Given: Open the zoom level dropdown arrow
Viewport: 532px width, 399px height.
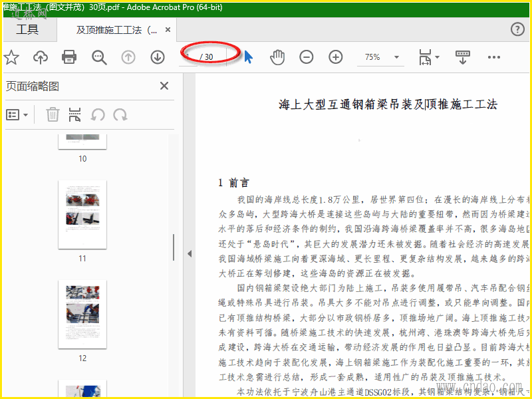Looking at the screenshot, I should coord(396,57).
